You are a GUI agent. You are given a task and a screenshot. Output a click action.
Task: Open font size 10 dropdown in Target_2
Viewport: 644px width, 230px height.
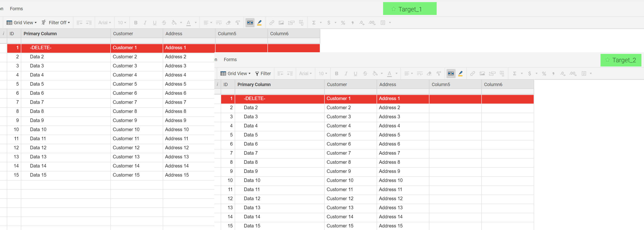323,73
